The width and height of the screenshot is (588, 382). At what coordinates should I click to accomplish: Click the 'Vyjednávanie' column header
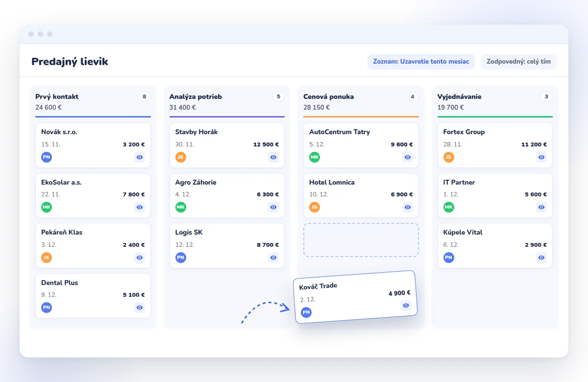point(460,96)
